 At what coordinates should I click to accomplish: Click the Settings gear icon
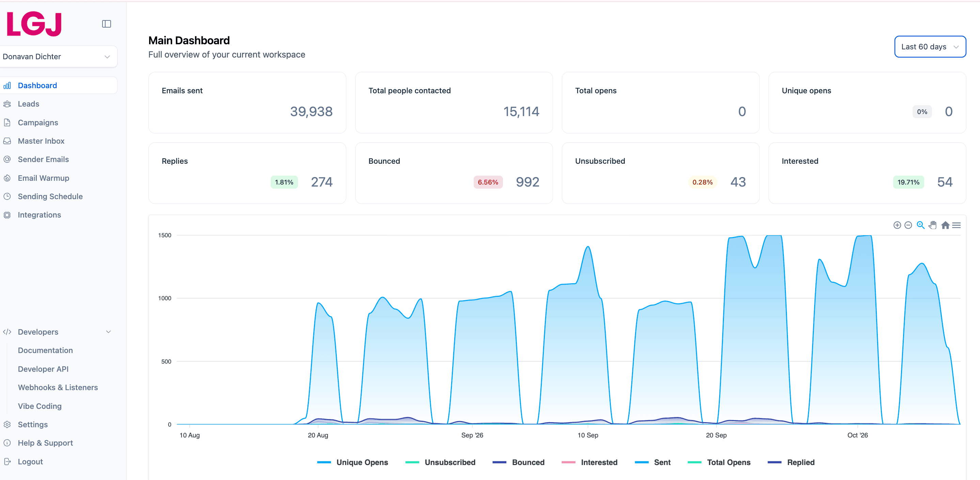(7, 425)
